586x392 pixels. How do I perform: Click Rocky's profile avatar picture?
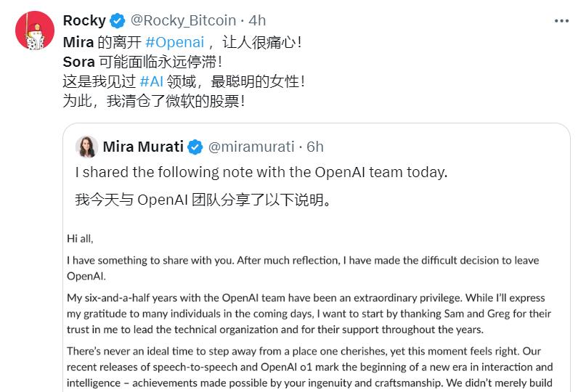click(30, 30)
